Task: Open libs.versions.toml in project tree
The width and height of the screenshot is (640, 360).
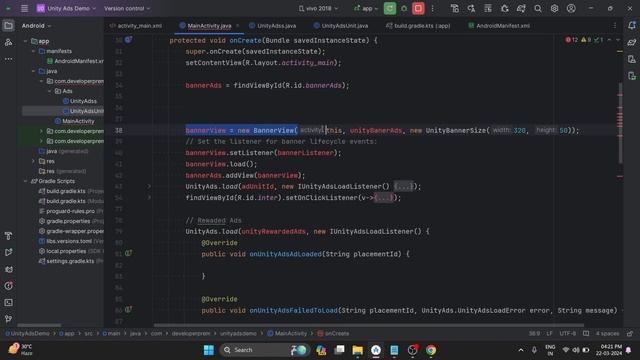Action: click(65, 241)
